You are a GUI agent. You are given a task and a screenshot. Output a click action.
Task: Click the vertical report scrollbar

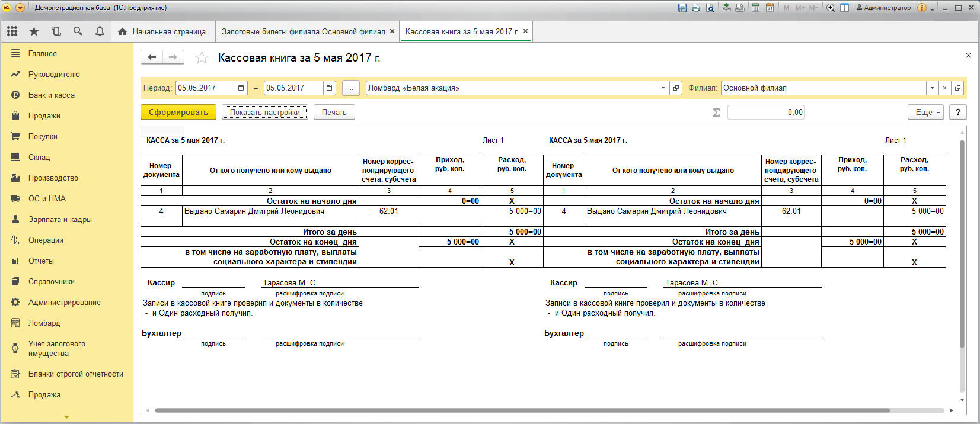click(x=962, y=243)
